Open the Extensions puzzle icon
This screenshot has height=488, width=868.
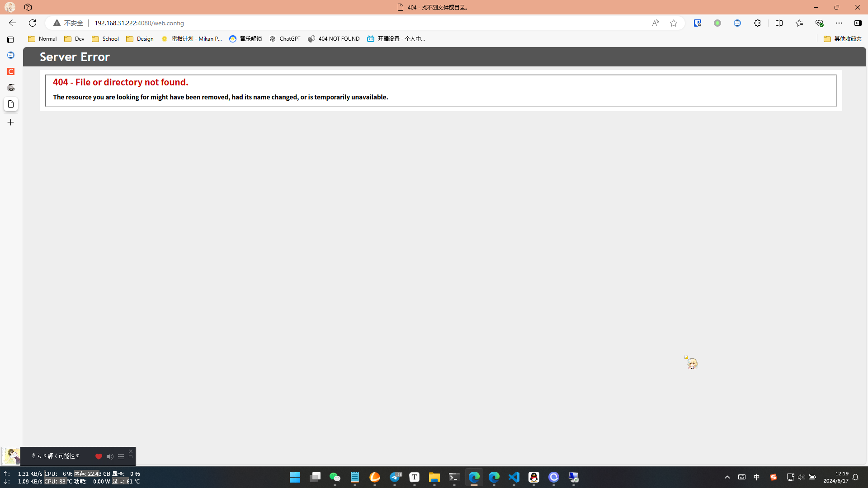[757, 23]
